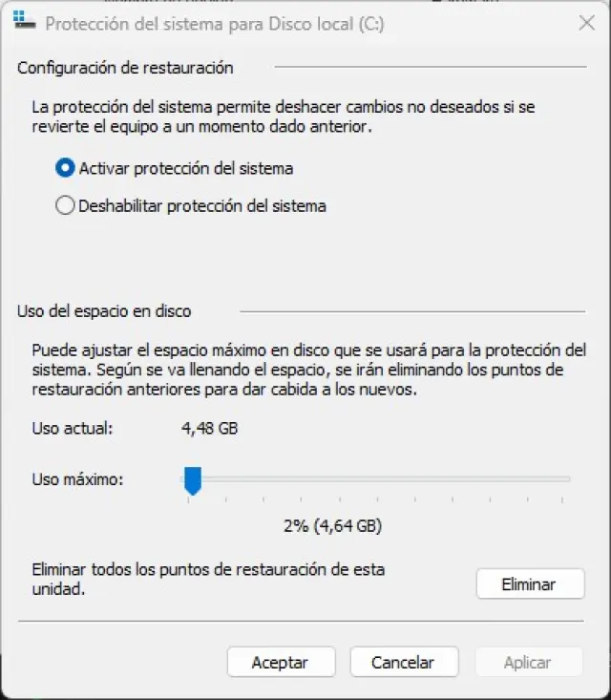Select the Activar protección del sistema radio button
The image size is (611, 700).
(x=65, y=168)
